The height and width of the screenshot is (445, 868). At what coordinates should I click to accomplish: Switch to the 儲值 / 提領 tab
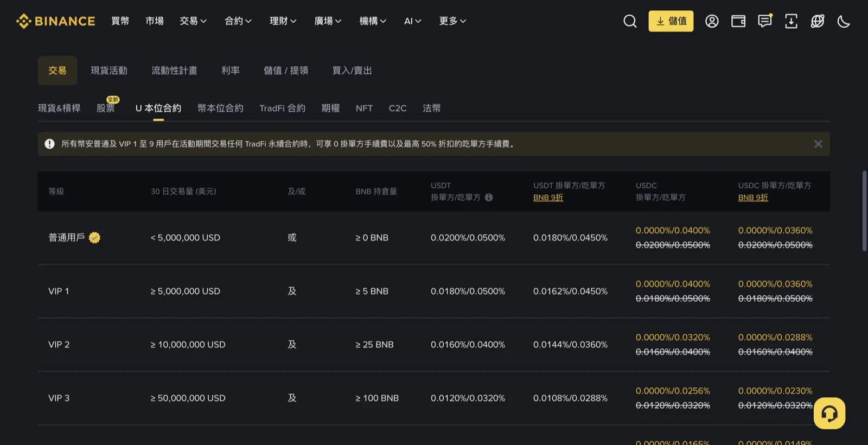pyautogui.click(x=286, y=71)
